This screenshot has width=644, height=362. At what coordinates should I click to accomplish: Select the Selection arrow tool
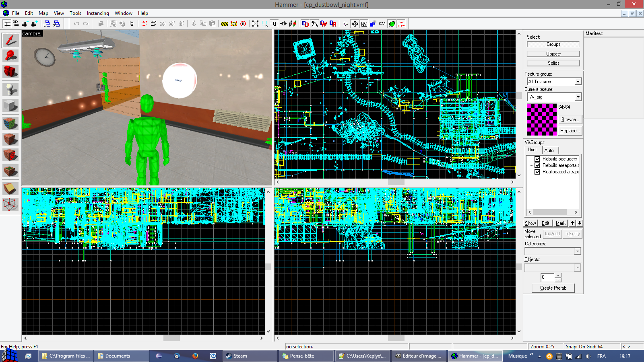tap(10, 41)
